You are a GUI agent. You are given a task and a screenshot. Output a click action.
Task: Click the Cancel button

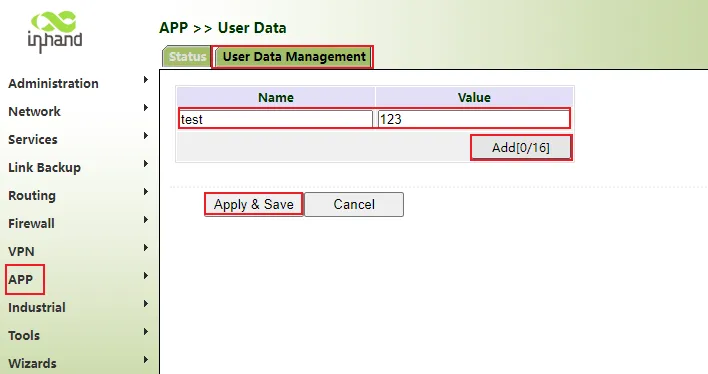(x=354, y=205)
